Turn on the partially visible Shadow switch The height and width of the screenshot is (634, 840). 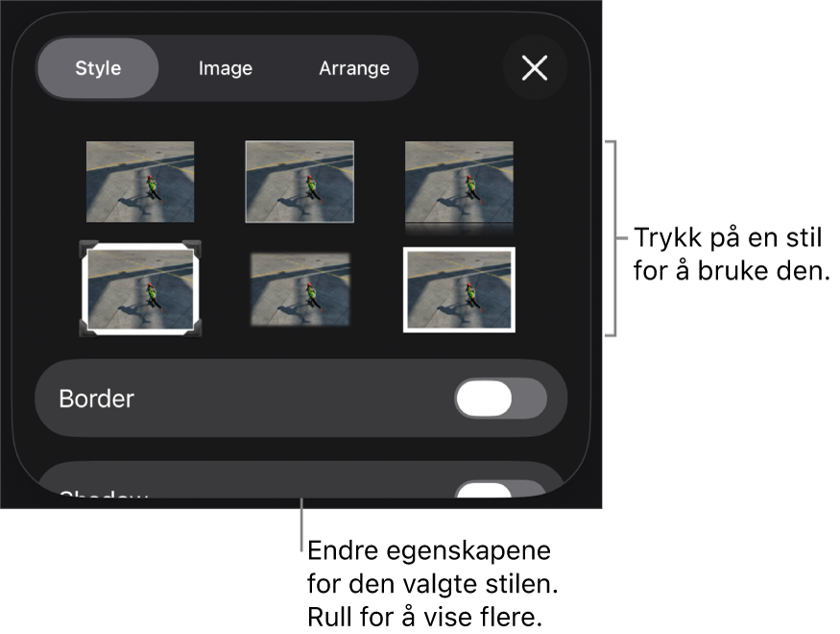[x=500, y=489]
